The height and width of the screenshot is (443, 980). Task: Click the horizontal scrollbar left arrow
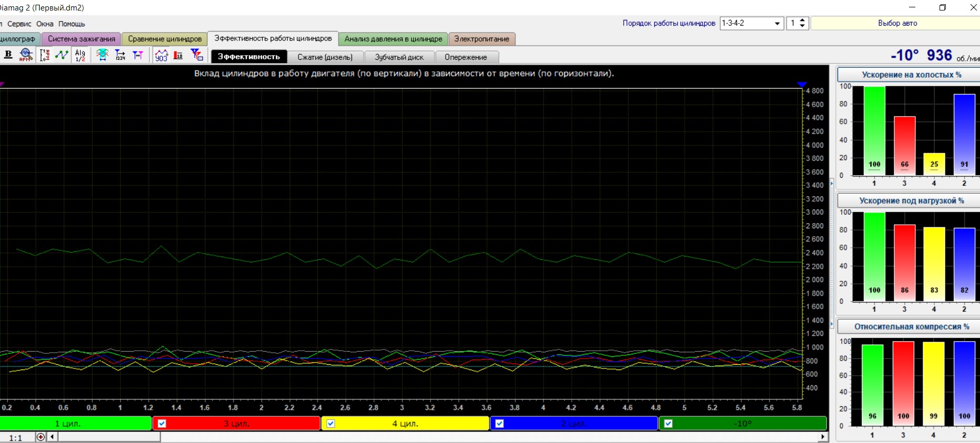[52, 437]
